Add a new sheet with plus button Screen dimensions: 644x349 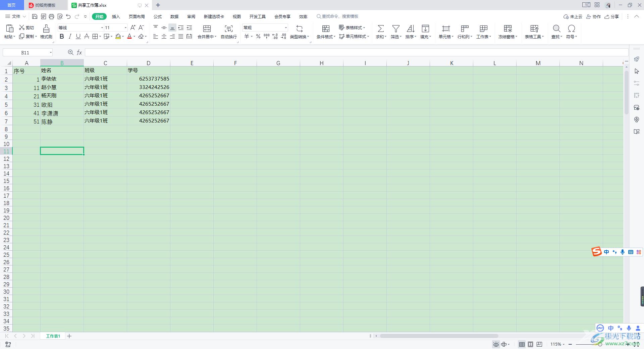[69, 336]
